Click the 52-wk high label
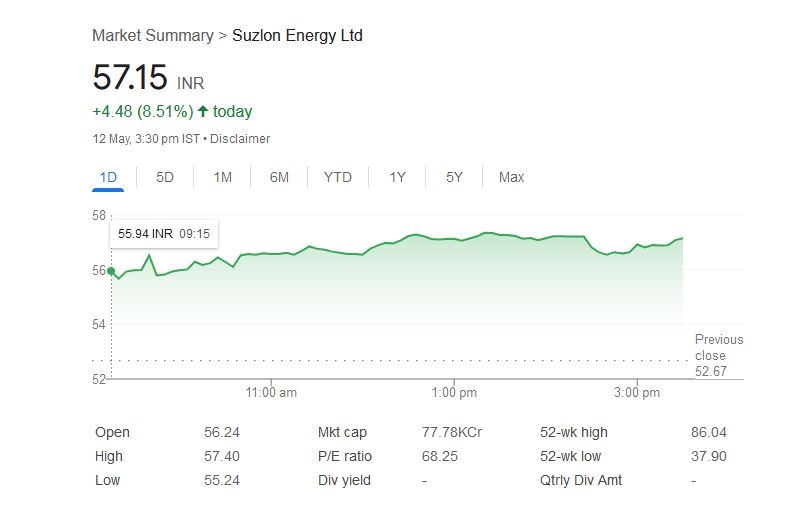Screen dimensions: 792x511 point(574,433)
